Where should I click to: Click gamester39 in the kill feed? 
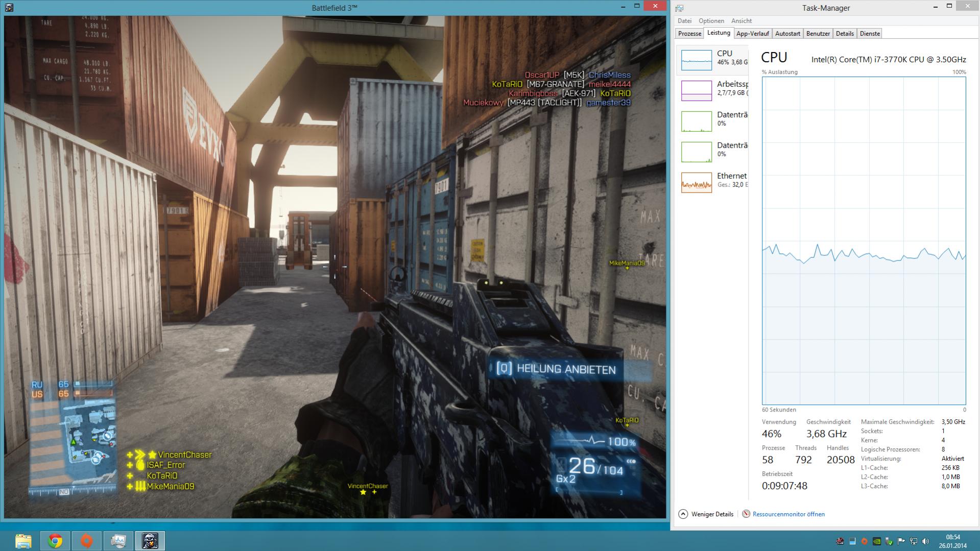[608, 103]
